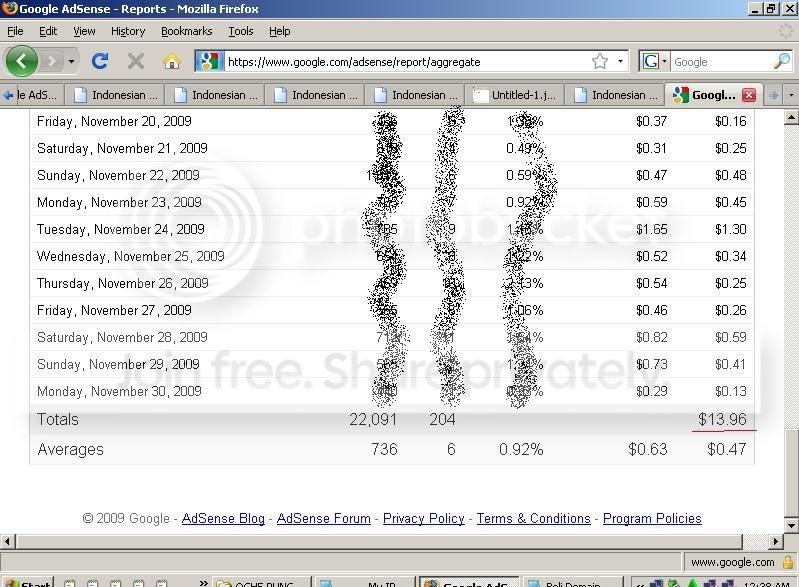Click the total clicks value 204
This screenshot has height=587, width=799.
(x=442, y=419)
